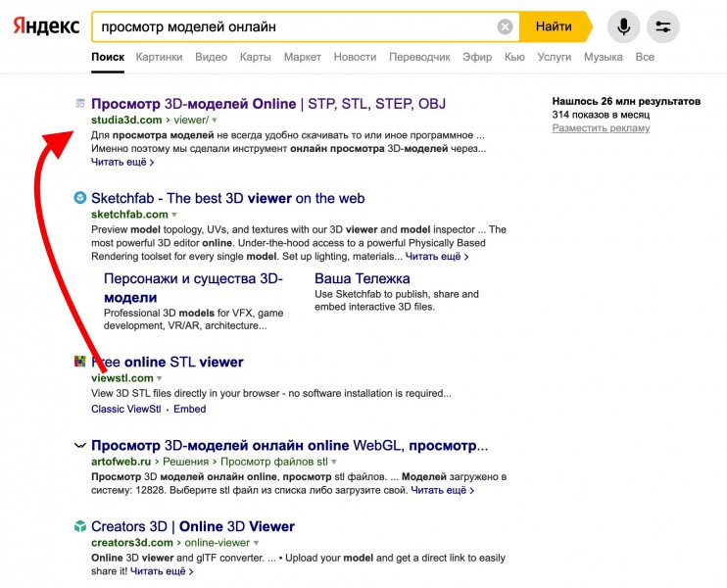Open Персонажи и существа 3D-модели sitelink
Image resolution: width=727 pixels, height=588 pixels.
(193, 288)
